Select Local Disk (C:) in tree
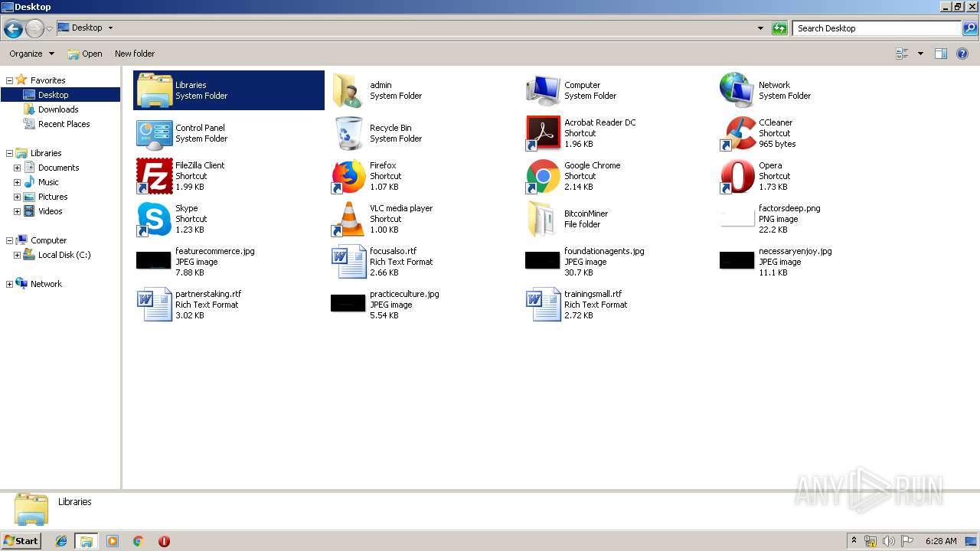 (64, 255)
